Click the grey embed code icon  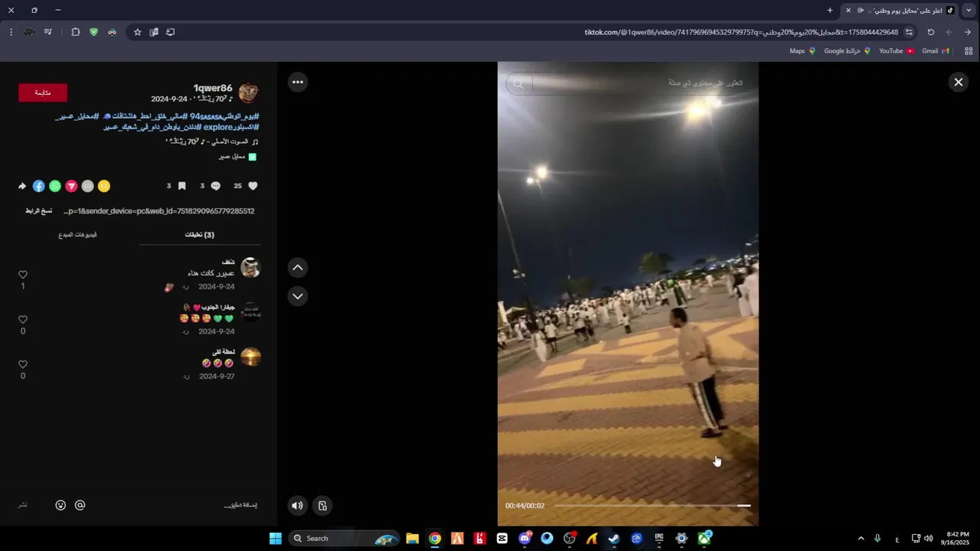pyautogui.click(x=87, y=186)
